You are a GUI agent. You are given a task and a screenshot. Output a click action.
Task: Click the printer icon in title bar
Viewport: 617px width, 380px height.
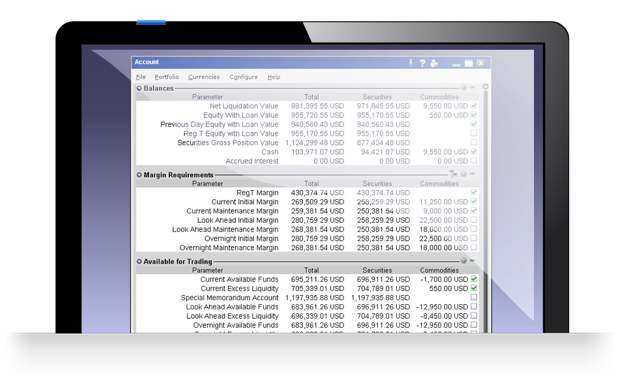pos(434,63)
